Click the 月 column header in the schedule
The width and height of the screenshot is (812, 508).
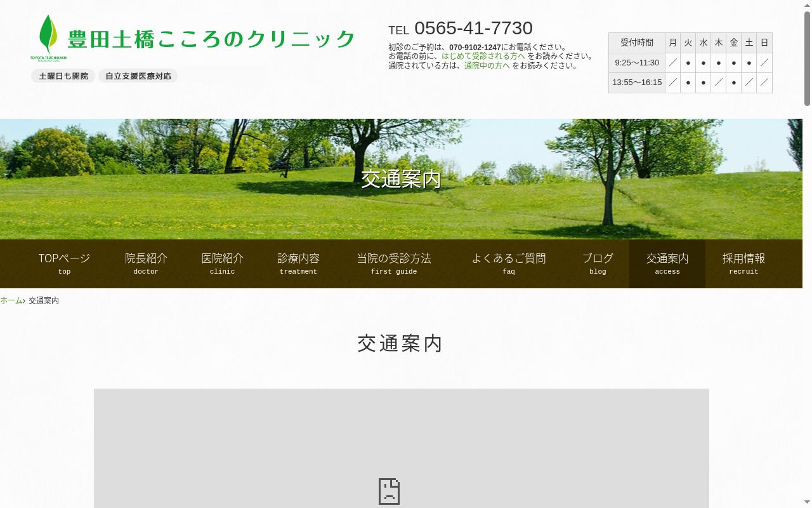tap(673, 43)
